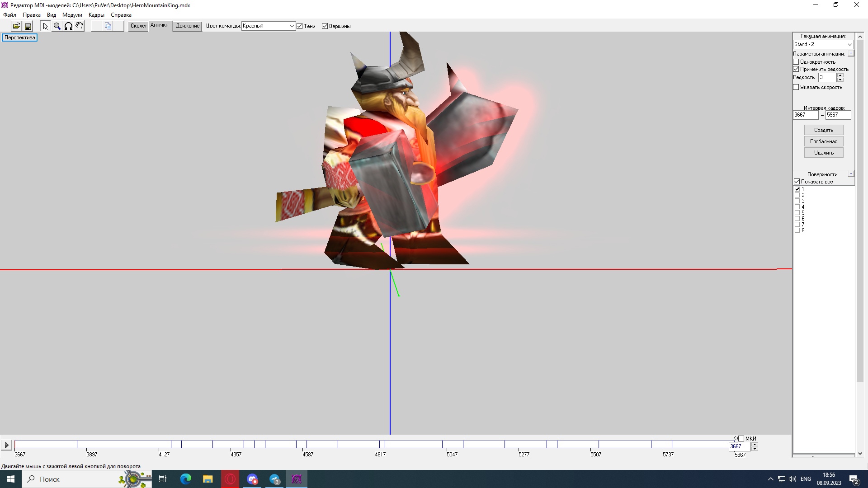Open Microsoft Edge from the taskbar

(x=186, y=479)
